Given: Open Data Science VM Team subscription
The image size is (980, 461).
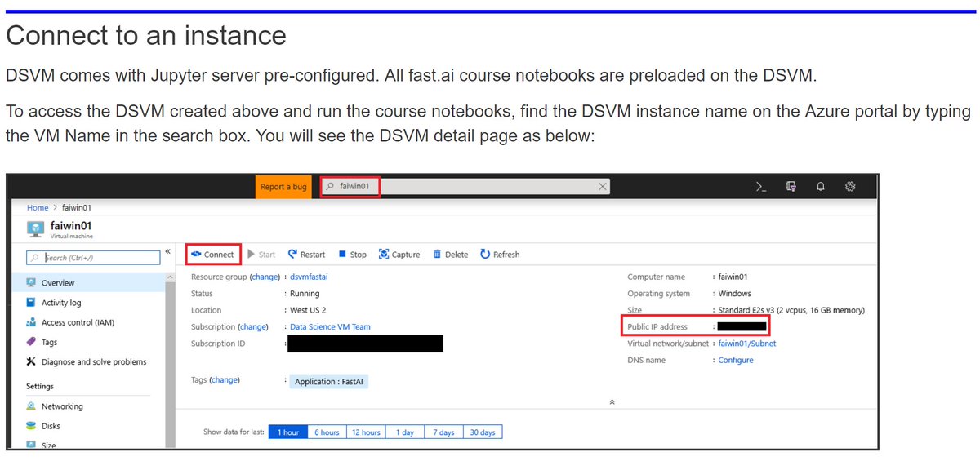Looking at the screenshot, I should click(x=330, y=327).
